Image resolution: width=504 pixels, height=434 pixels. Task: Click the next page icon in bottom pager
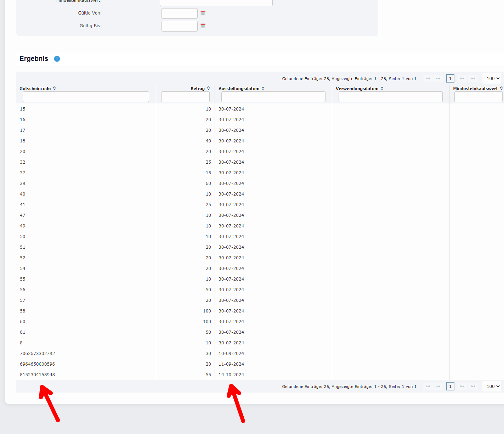(462, 386)
